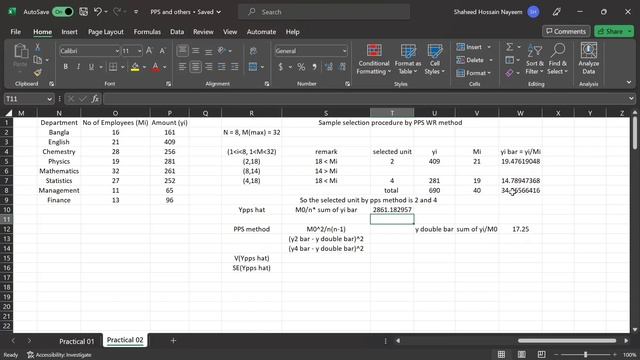
Task: Click Increase Decimal icon
Action: [329, 67]
